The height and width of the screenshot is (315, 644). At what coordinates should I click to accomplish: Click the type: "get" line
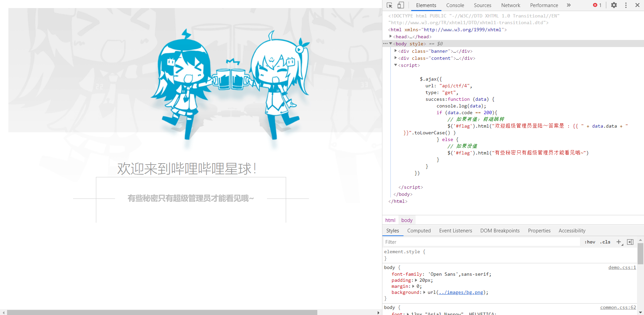pyautogui.click(x=442, y=92)
